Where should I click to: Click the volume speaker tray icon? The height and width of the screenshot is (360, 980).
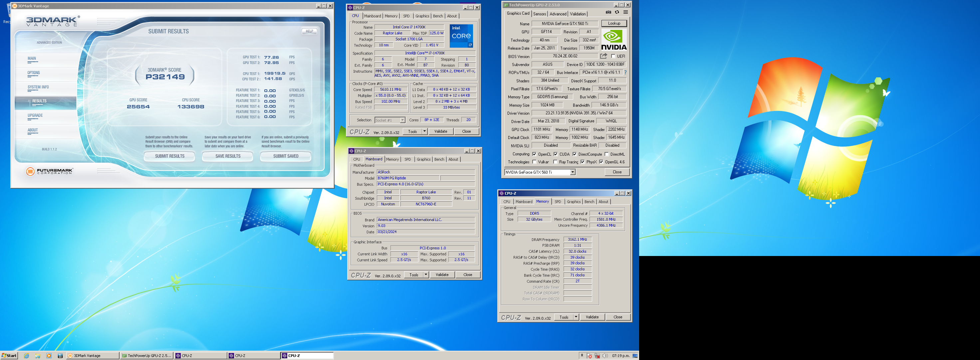coord(605,356)
